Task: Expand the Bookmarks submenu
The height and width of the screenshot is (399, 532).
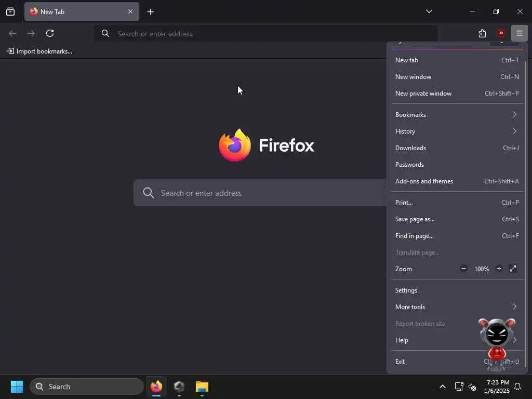Action: [457, 115]
